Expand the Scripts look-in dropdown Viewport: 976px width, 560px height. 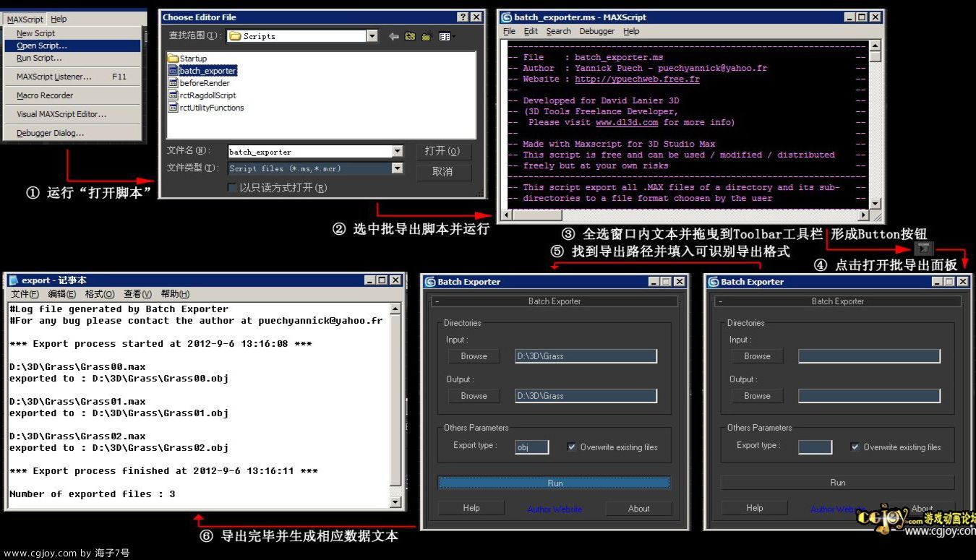pyautogui.click(x=372, y=36)
